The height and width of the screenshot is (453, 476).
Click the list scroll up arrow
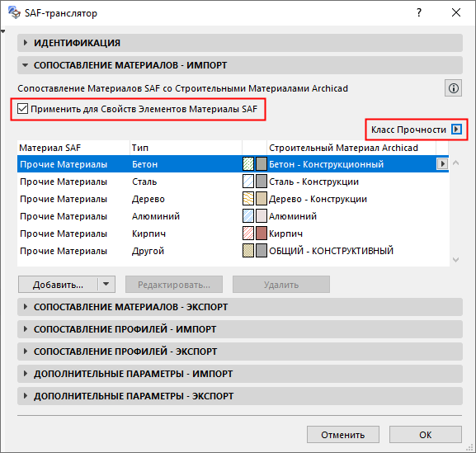[455, 163]
